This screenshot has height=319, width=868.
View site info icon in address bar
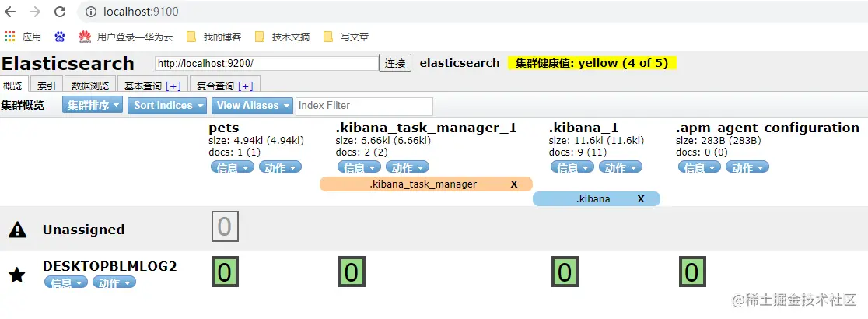point(91,12)
